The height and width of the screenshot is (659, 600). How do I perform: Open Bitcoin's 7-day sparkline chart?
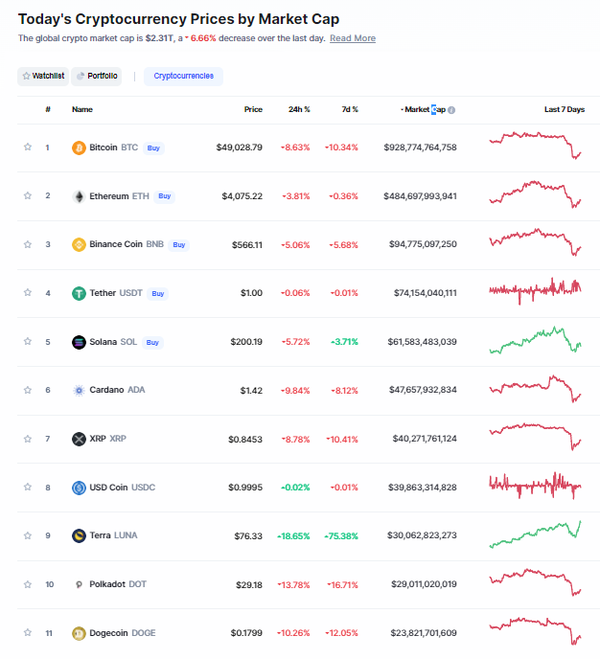(535, 145)
